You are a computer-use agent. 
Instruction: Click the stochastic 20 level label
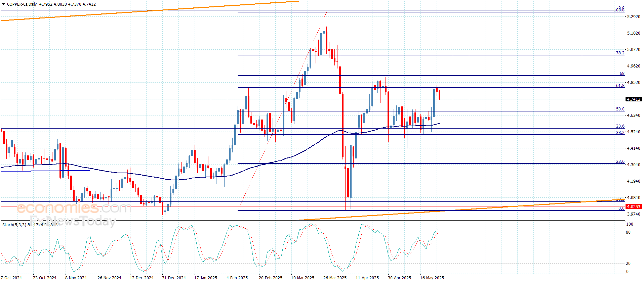[628, 264]
